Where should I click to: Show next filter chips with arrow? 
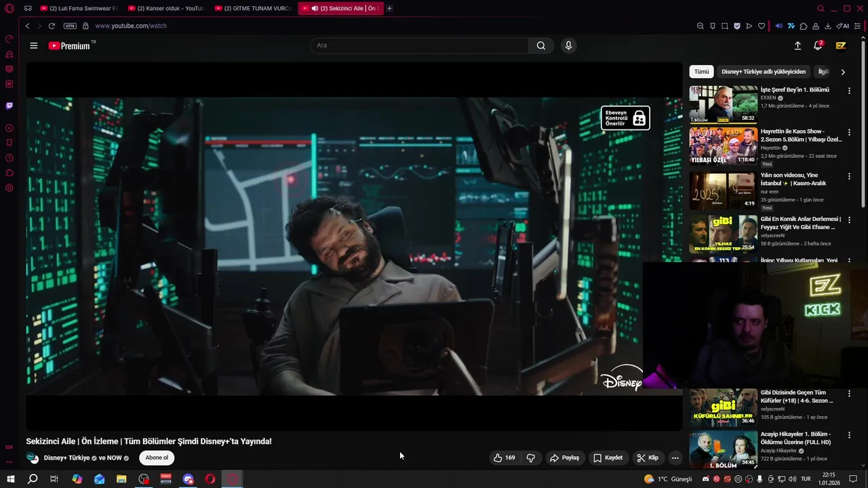click(843, 71)
